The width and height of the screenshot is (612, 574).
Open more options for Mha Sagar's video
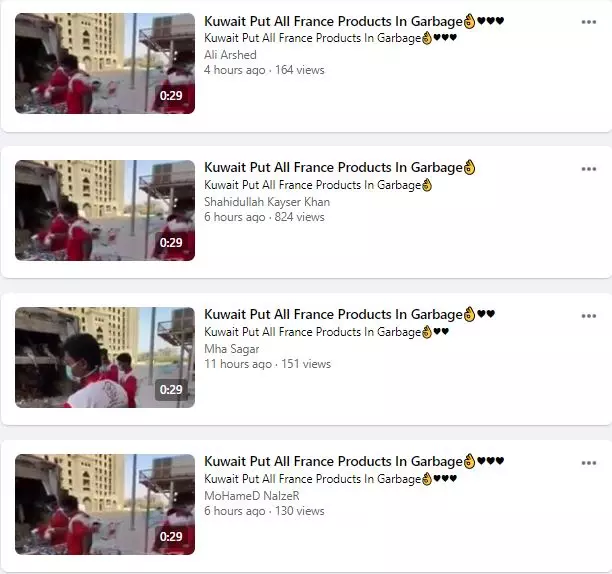pyautogui.click(x=589, y=316)
